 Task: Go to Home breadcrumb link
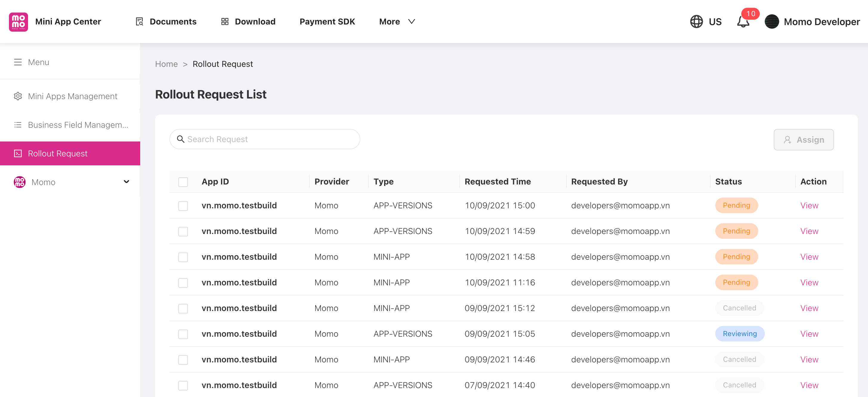[166, 64]
